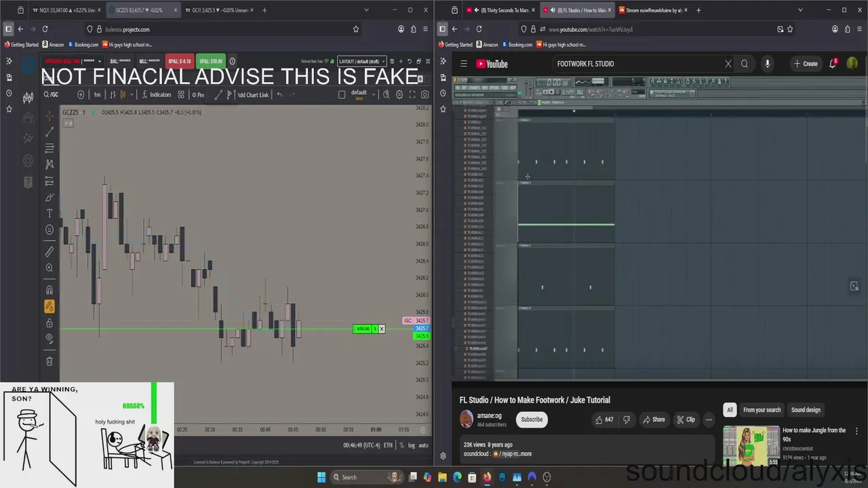The height and width of the screenshot is (488, 868).
Task: Click Add Chart Link
Action: [252, 95]
